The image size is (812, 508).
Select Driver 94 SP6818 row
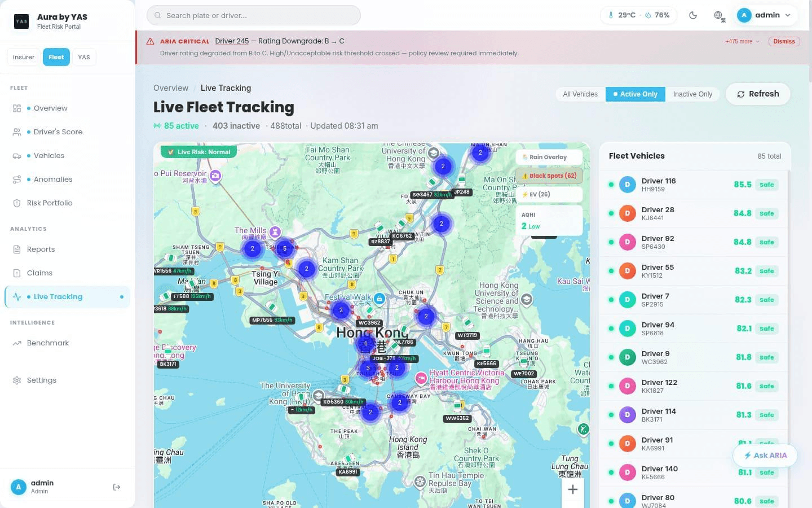click(x=695, y=329)
